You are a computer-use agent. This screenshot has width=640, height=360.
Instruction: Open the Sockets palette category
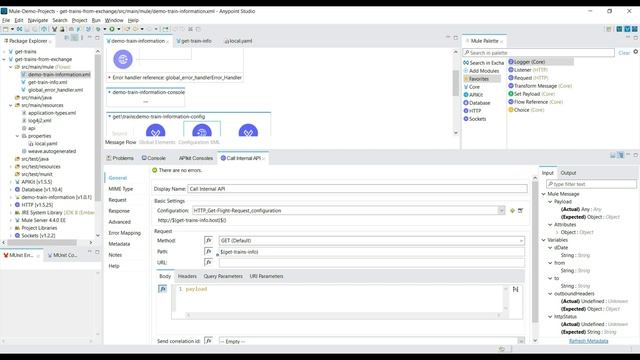click(x=475, y=119)
